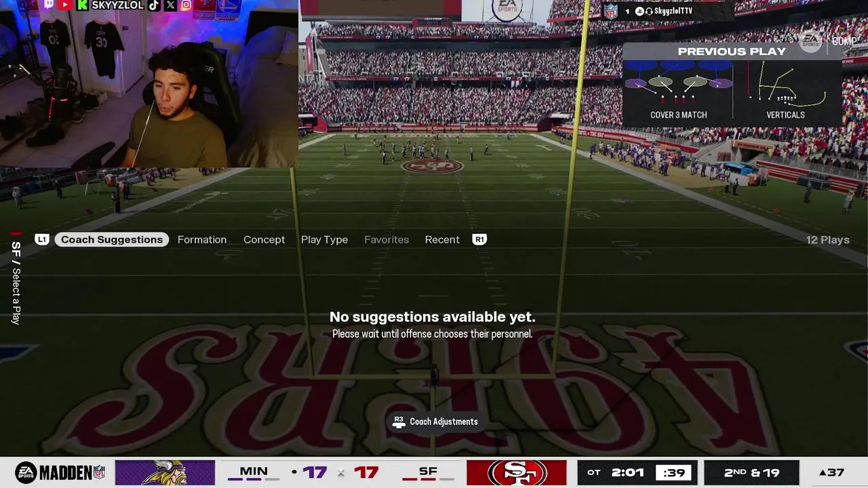Screen dimensions: 868x488
Task: Click the Madden NFL logo in scorebar
Action: pyautogui.click(x=60, y=472)
